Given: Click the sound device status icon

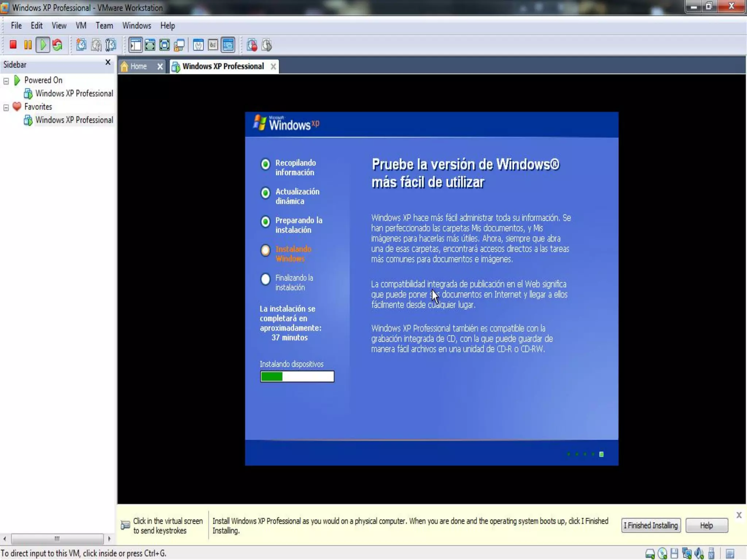Looking at the screenshot, I should click(699, 554).
